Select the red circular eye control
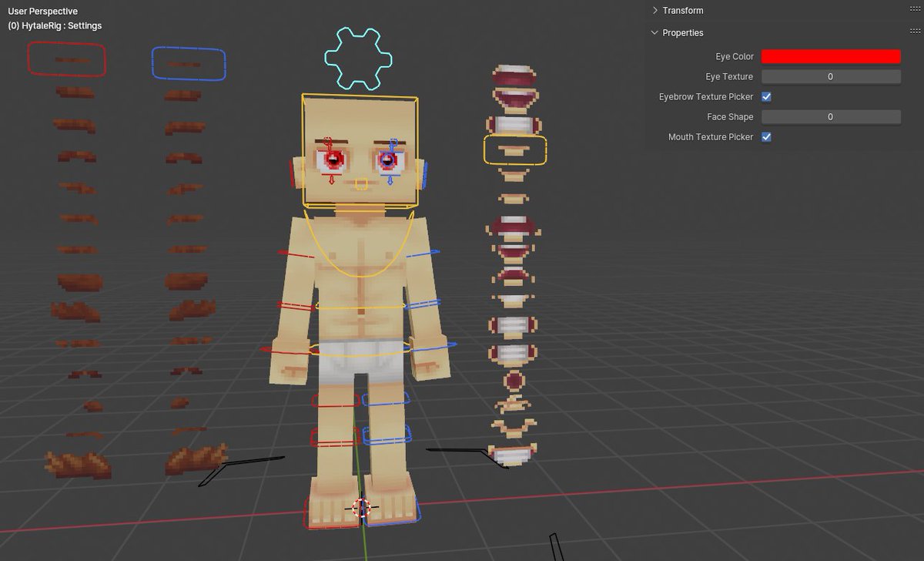The width and height of the screenshot is (924, 561). click(x=333, y=160)
